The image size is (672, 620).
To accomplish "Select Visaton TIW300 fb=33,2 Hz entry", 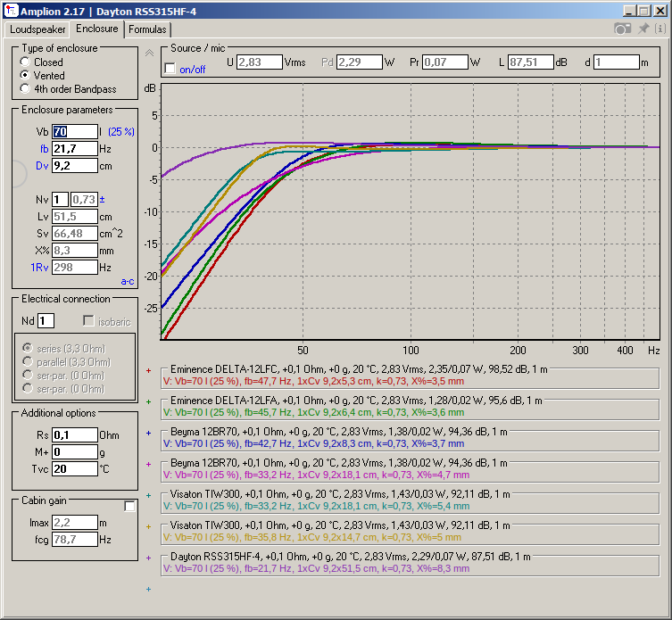I will click(410, 500).
